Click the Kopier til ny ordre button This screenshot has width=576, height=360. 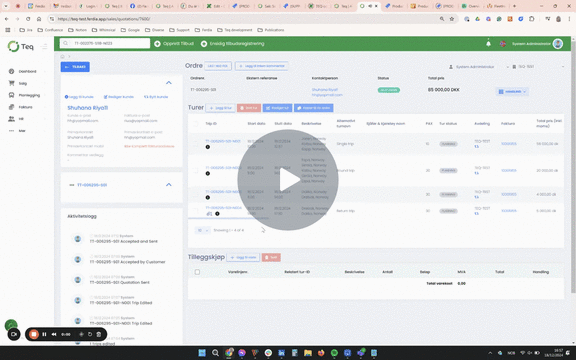coord(313,108)
